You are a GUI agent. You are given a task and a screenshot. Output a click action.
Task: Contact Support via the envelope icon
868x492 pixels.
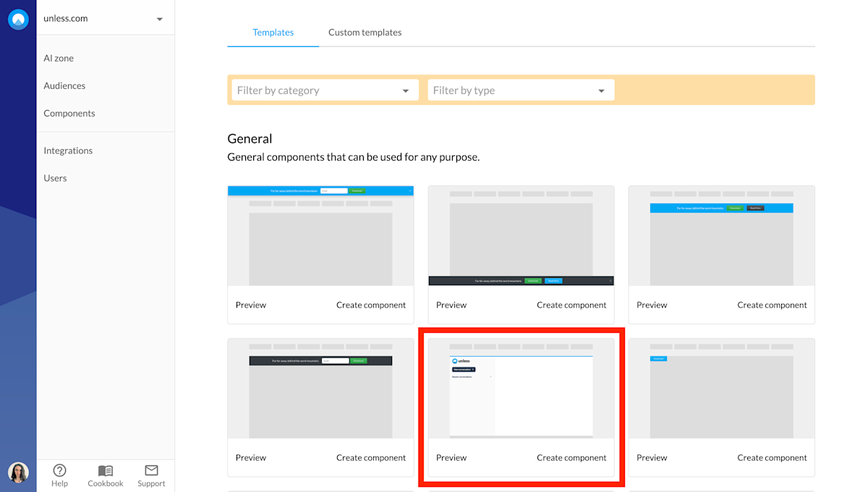point(151,470)
